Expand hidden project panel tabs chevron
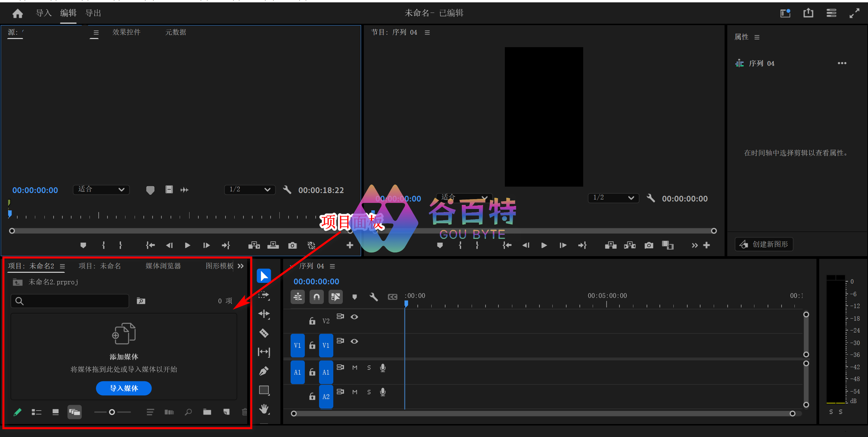The image size is (868, 437). point(240,266)
